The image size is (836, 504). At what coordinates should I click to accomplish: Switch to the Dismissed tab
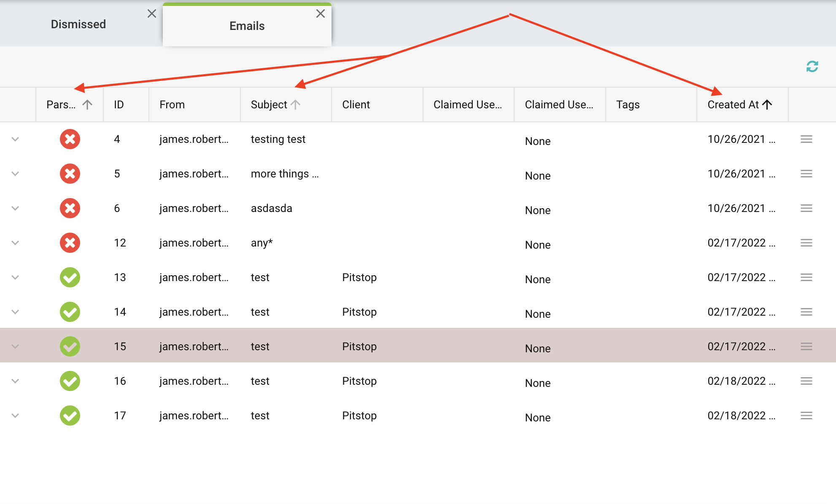(78, 24)
